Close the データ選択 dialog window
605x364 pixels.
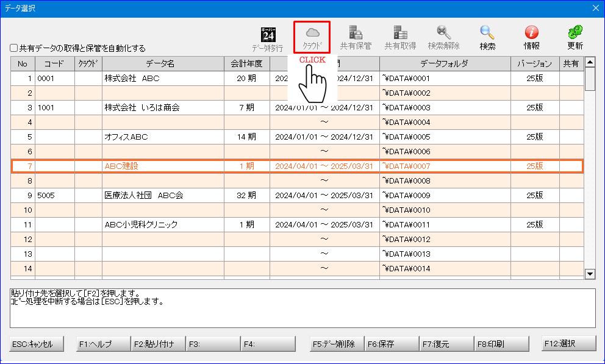coord(596,7)
